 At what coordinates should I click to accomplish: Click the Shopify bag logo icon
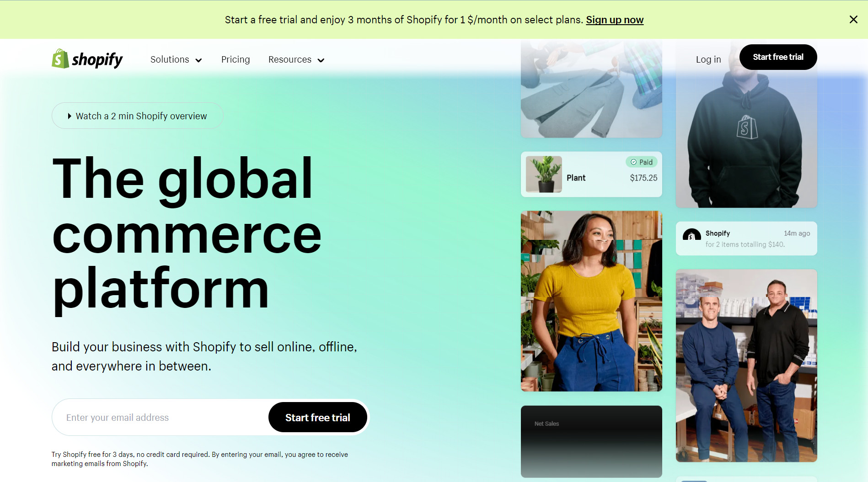pyautogui.click(x=60, y=59)
